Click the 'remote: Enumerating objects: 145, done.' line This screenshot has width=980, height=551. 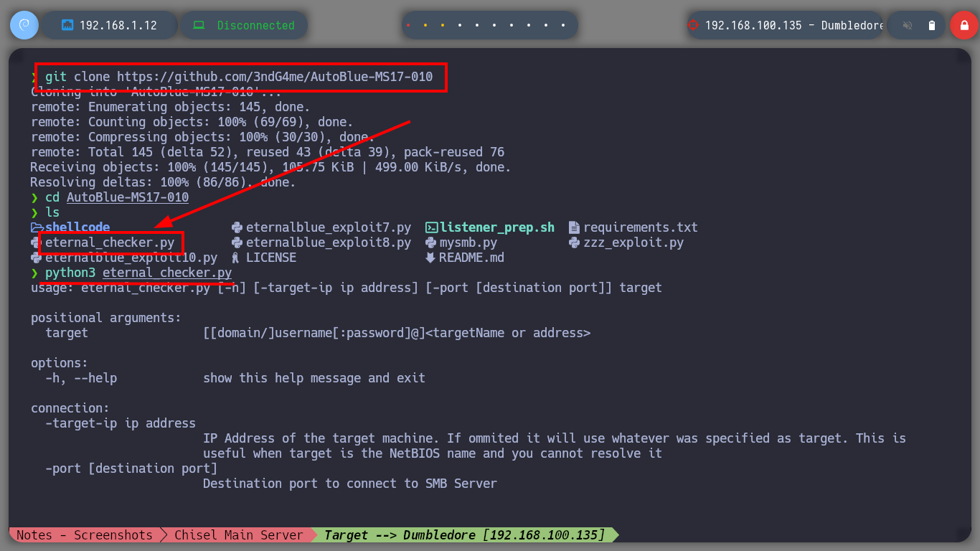click(171, 107)
